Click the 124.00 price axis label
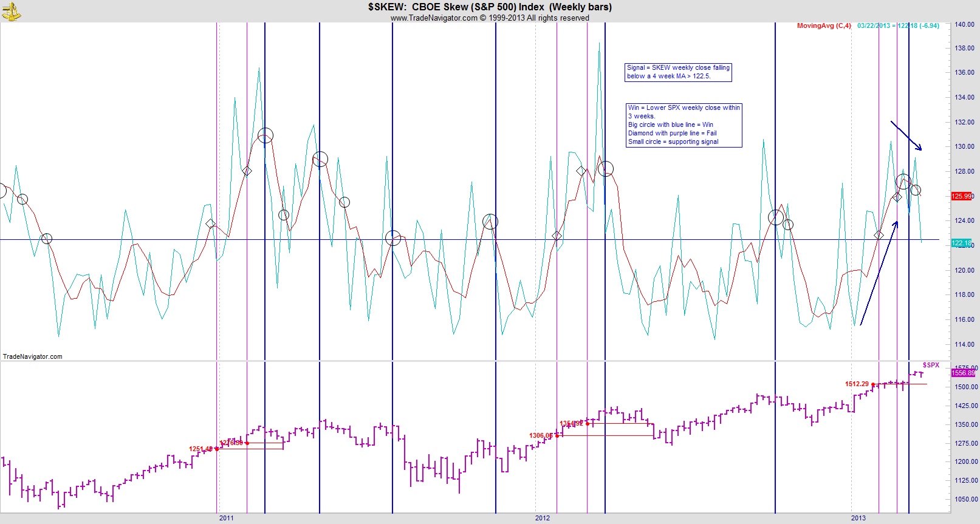Screen dimensions: 980x524 coord(965,220)
